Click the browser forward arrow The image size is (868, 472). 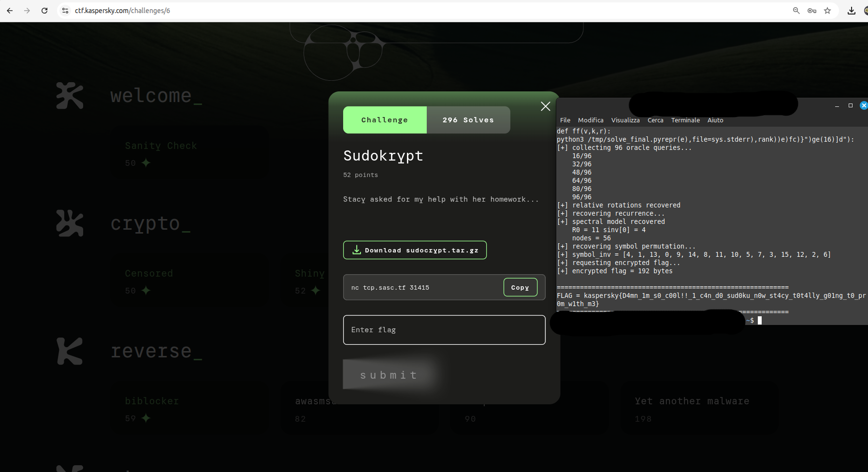tap(27, 11)
